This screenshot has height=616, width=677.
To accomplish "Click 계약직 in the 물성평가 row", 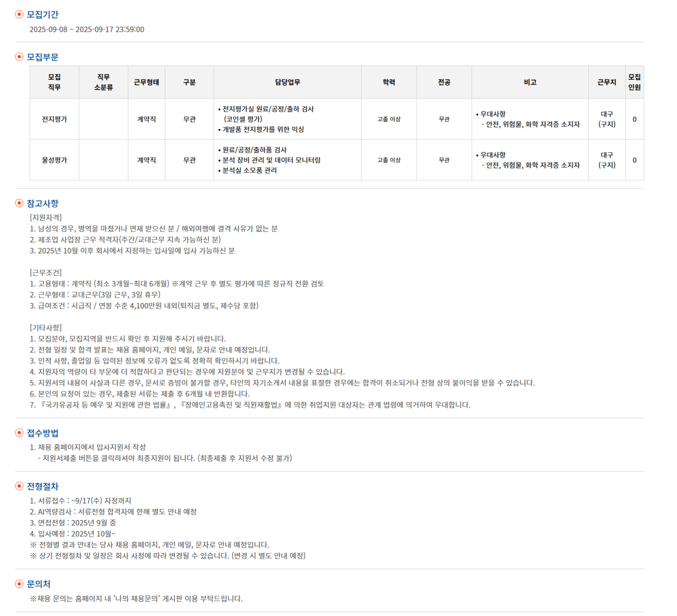I will point(147,160).
